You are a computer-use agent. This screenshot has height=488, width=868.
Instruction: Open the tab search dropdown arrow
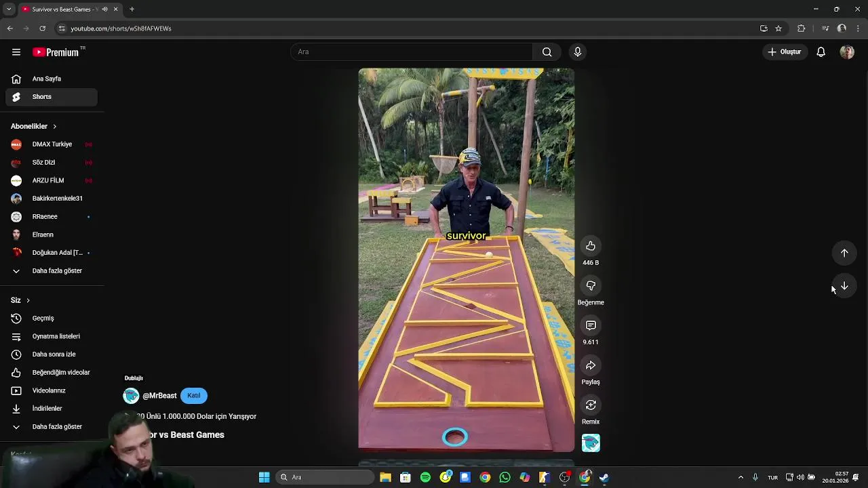tap(9, 9)
